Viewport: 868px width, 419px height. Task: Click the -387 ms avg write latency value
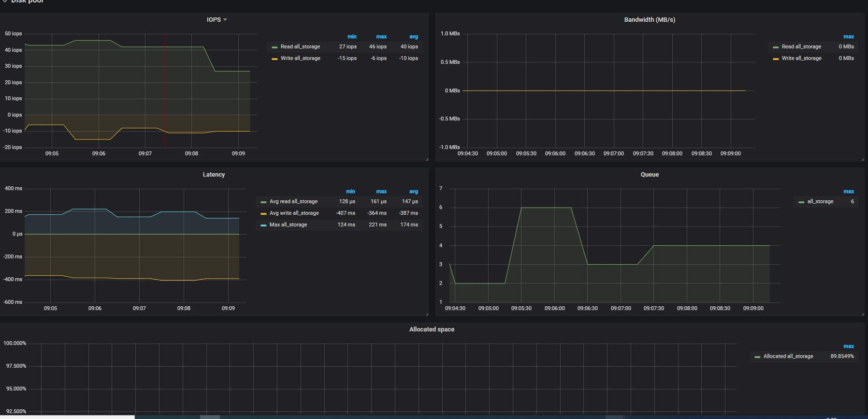click(x=408, y=213)
